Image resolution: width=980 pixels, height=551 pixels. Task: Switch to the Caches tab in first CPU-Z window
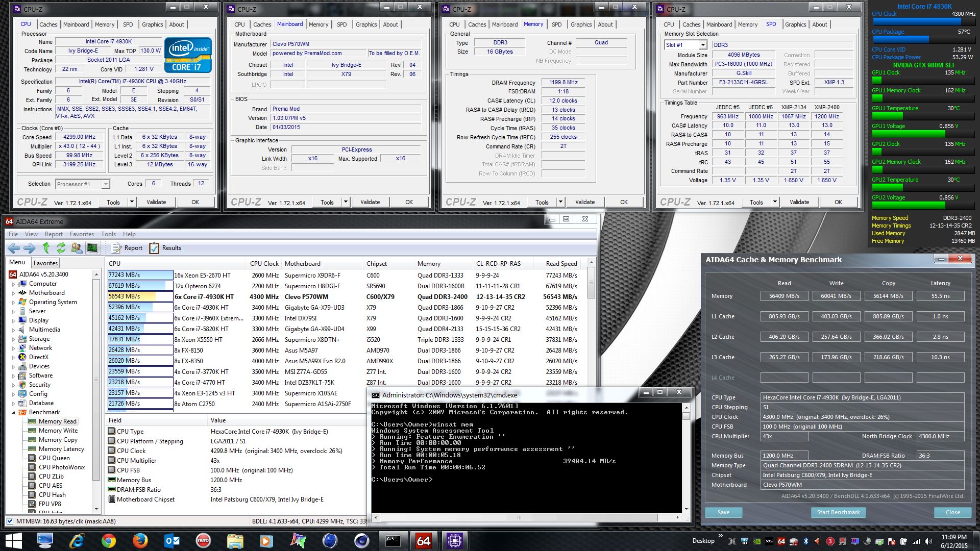(48, 24)
